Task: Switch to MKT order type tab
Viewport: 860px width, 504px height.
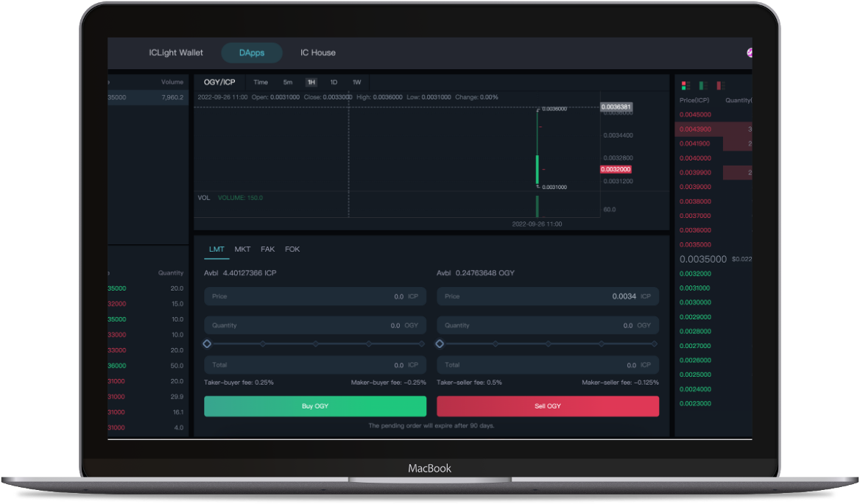Action: [242, 249]
